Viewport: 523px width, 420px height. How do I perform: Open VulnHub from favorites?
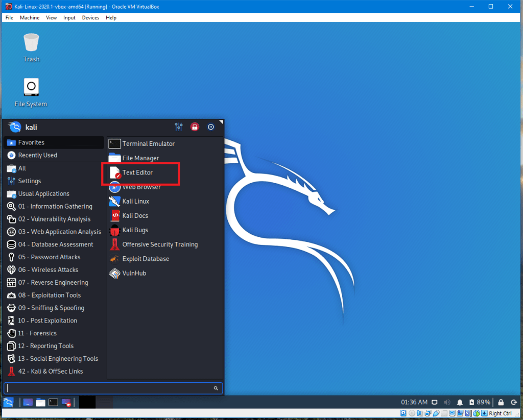pyautogui.click(x=134, y=274)
